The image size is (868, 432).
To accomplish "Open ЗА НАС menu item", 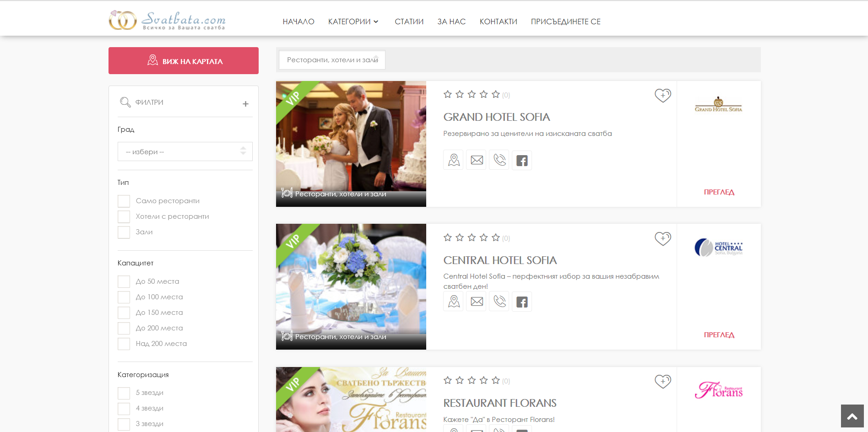I will 451,22.
